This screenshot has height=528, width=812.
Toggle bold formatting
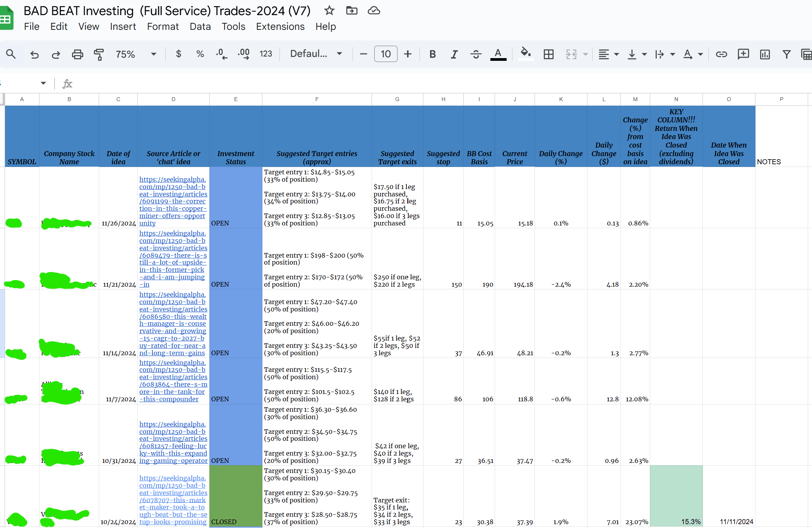[x=433, y=54]
